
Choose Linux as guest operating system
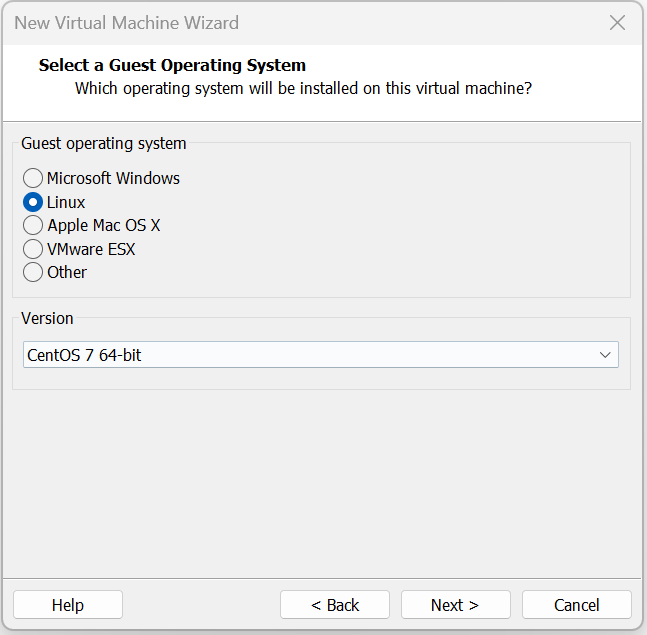pos(33,202)
